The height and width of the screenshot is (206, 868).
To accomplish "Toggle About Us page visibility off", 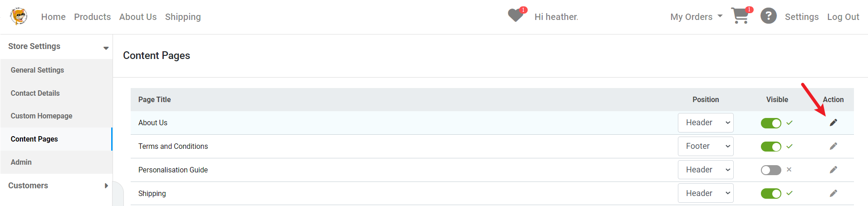I will point(771,123).
